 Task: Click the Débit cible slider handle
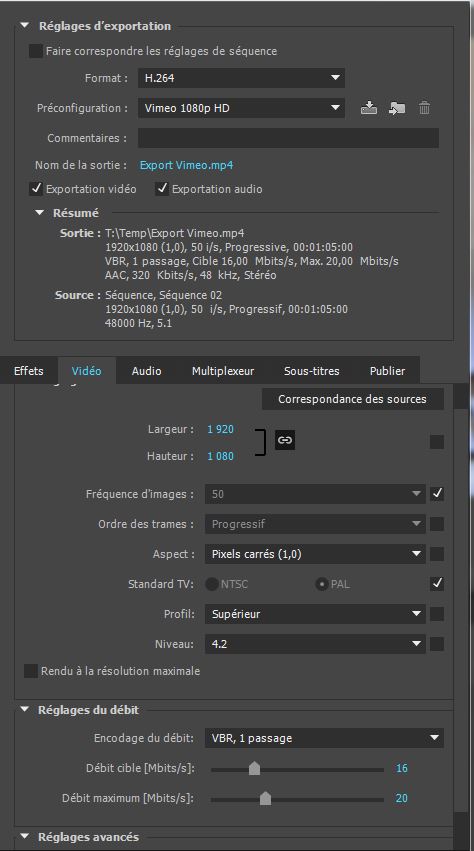(x=254, y=769)
